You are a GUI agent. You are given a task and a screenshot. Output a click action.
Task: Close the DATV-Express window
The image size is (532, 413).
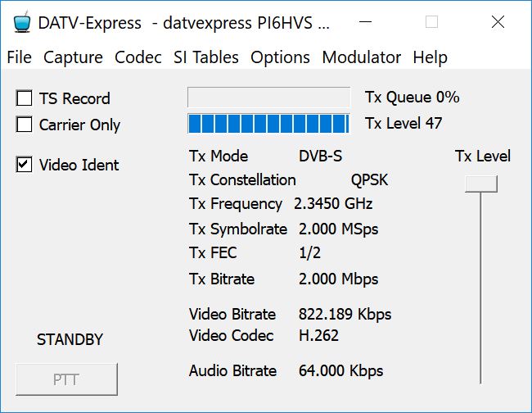[x=498, y=22]
